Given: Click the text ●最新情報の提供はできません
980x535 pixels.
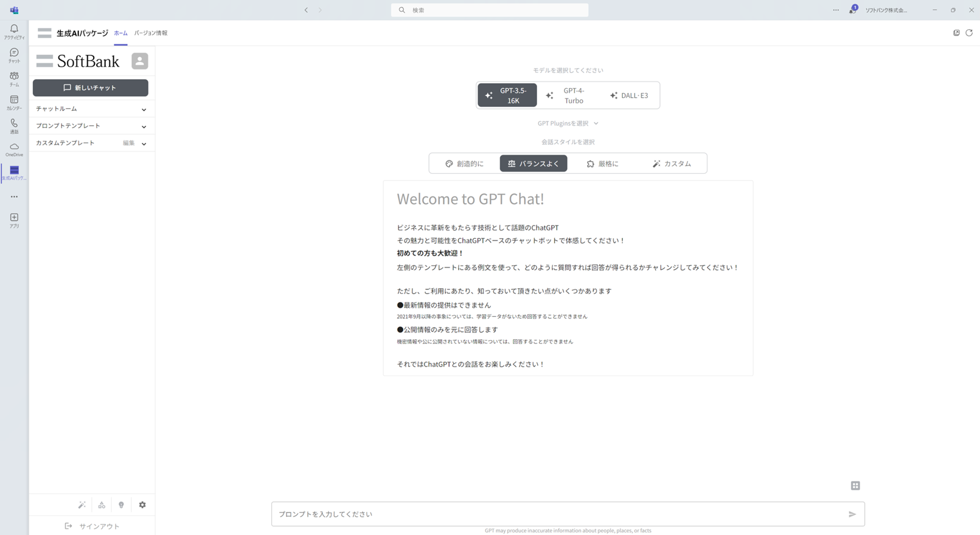Looking at the screenshot, I should click(x=443, y=305).
